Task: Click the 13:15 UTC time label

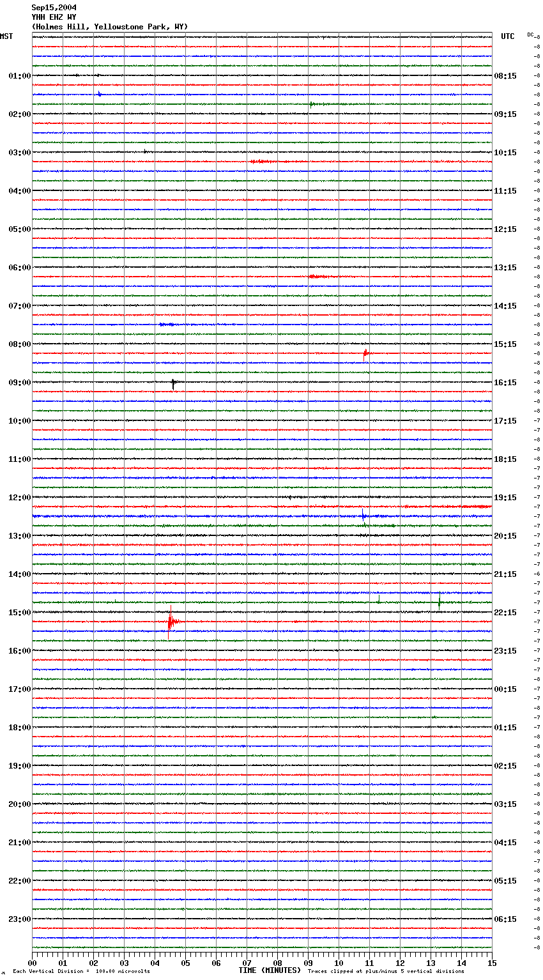Action: (x=505, y=268)
